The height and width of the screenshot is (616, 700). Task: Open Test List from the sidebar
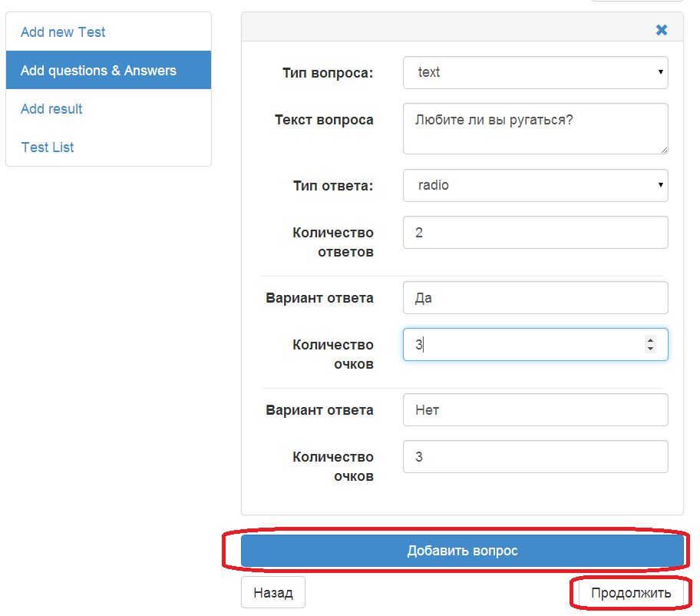(48, 147)
